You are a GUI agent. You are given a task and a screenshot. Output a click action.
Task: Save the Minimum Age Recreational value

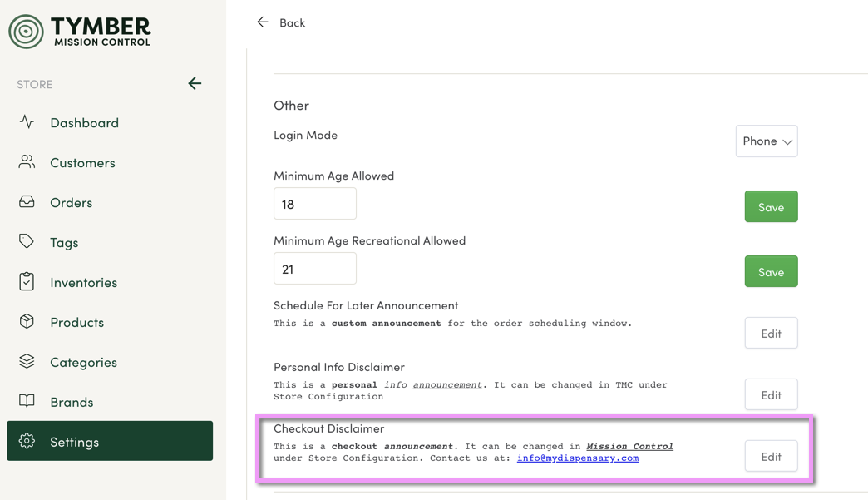(770, 272)
